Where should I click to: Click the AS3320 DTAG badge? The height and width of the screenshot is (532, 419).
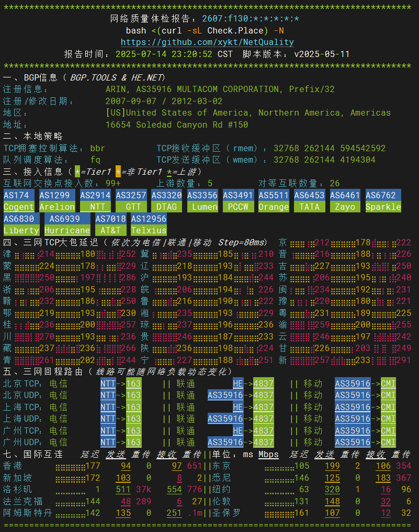(x=166, y=201)
